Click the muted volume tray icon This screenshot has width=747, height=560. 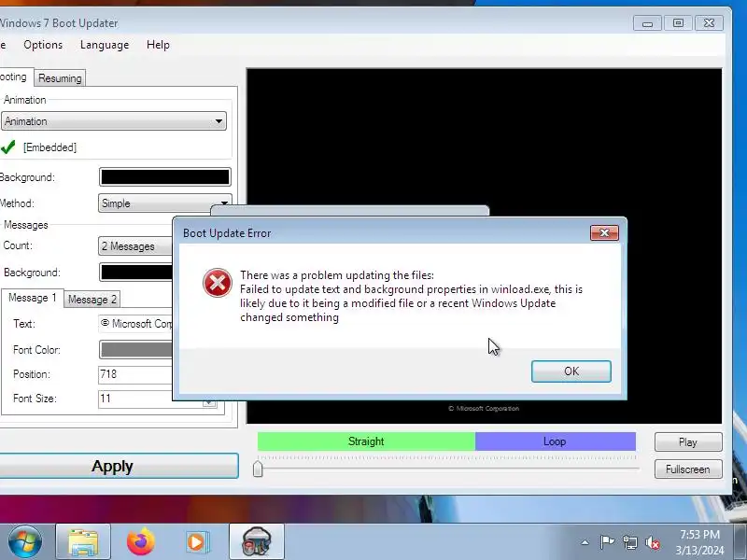pos(652,542)
